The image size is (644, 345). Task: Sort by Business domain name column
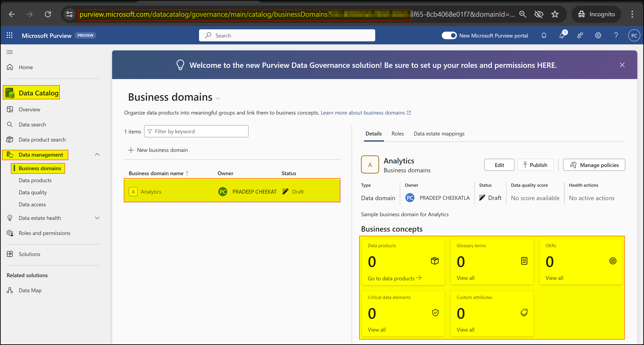[x=158, y=173]
